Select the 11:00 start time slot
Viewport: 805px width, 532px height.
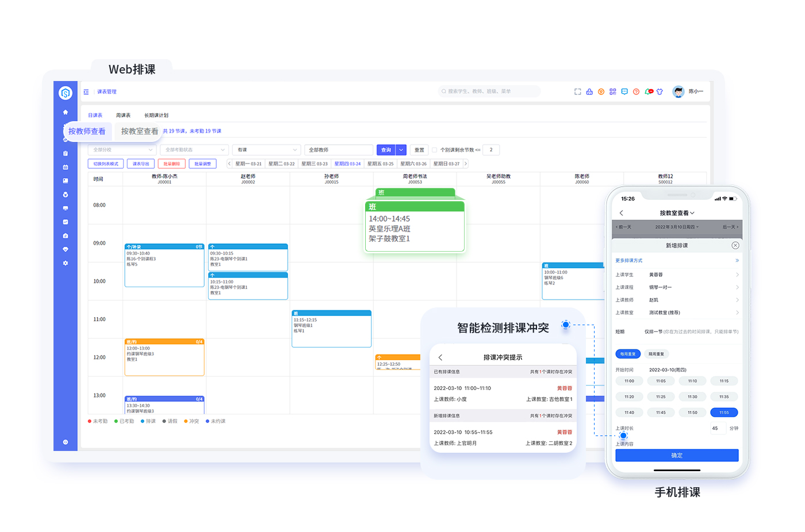(629, 380)
